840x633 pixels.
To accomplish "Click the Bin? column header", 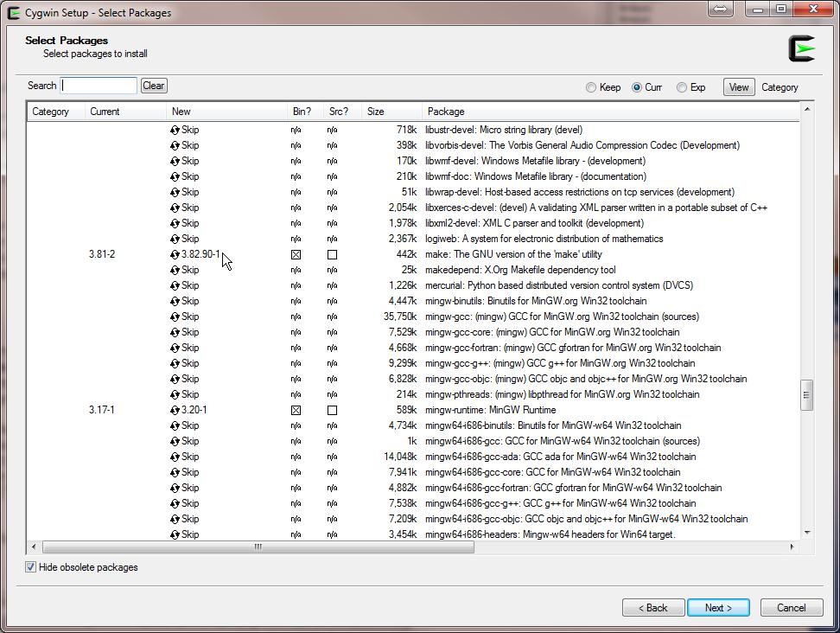I will pyautogui.click(x=305, y=112).
